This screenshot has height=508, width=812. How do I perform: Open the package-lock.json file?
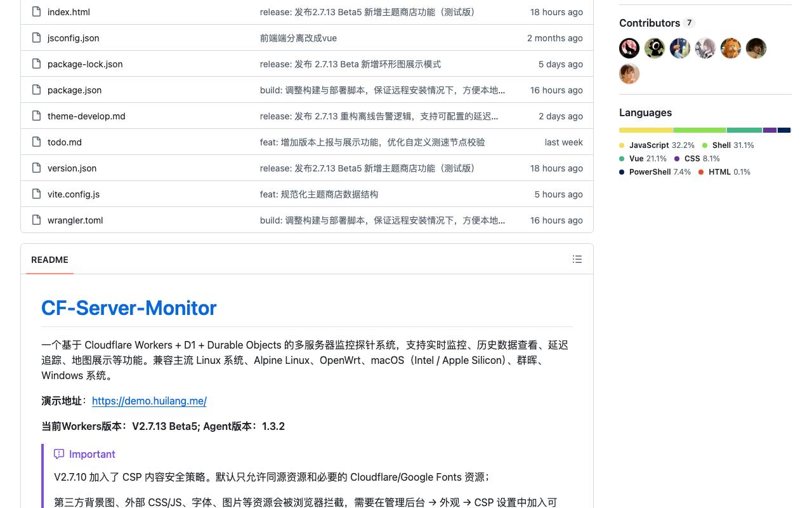tap(85, 64)
